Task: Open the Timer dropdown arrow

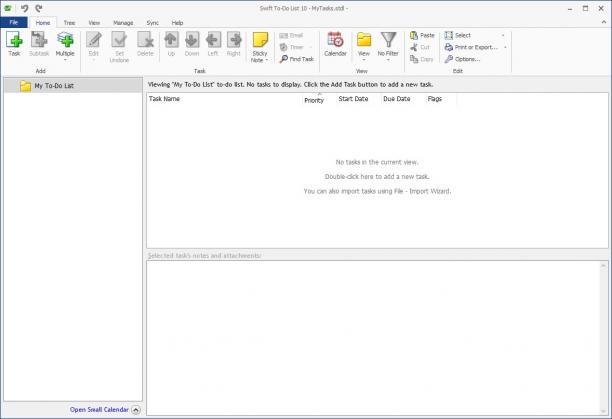Action: (x=311, y=47)
